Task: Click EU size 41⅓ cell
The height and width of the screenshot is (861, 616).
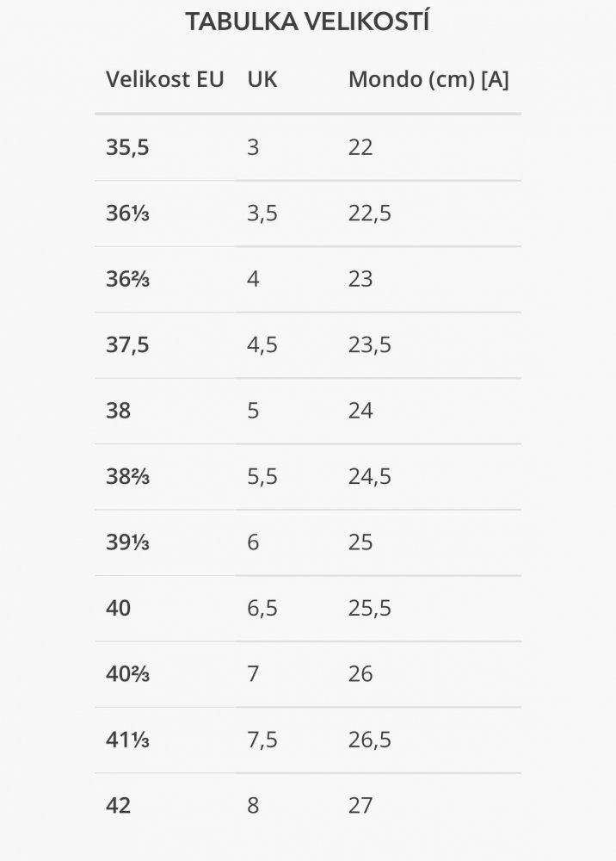Action: [128, 740]
